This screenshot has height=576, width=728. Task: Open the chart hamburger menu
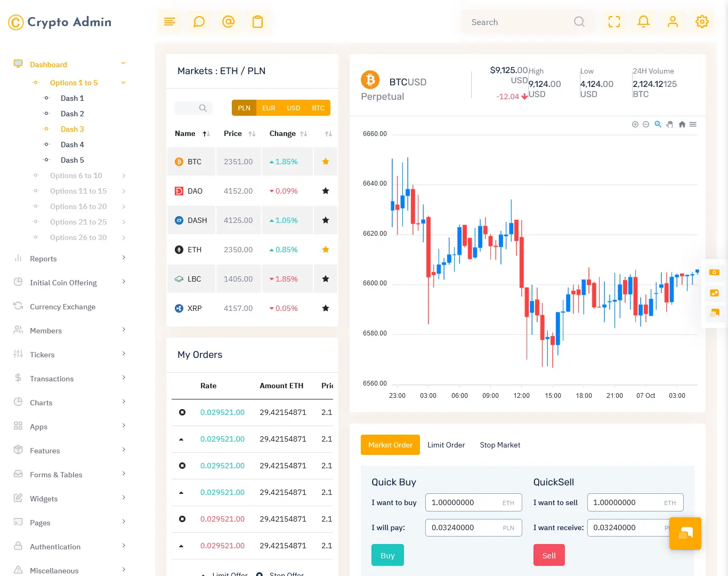pyautogui.click(x=693, y=124)
